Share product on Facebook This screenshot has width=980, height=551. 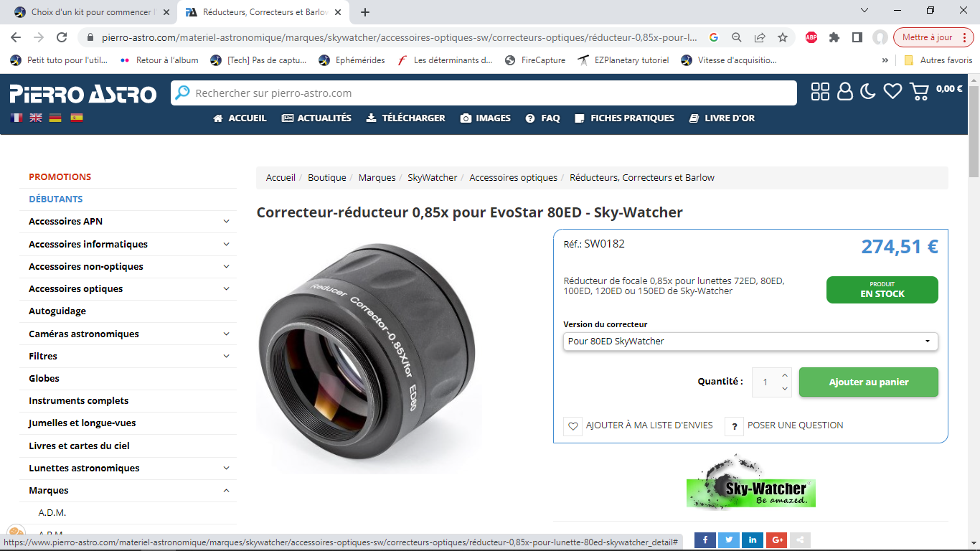705,540
